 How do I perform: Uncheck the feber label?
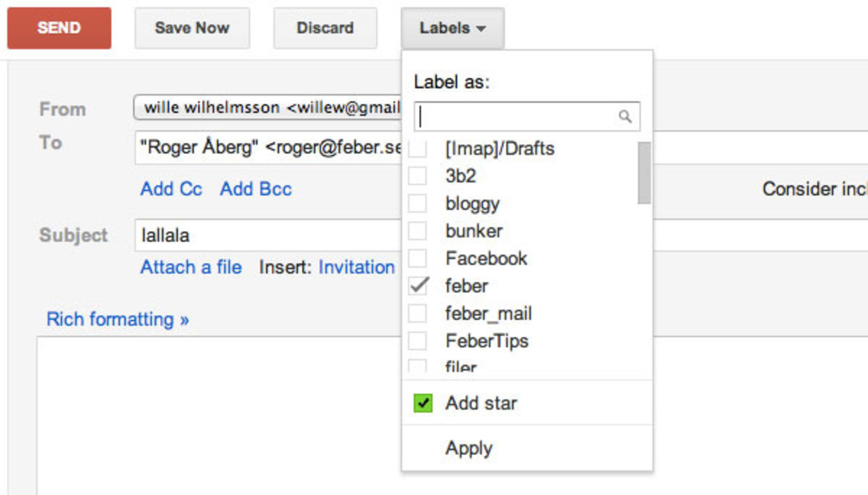(418, 285)
